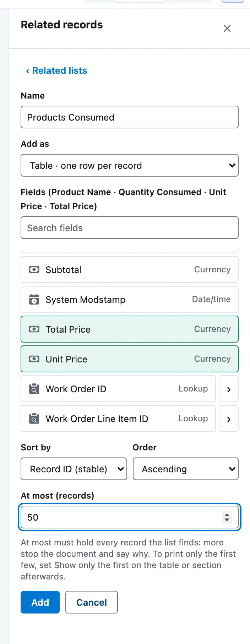
Task: Click the Date/time label on System Modstamp
Action: tap(211, 299)
